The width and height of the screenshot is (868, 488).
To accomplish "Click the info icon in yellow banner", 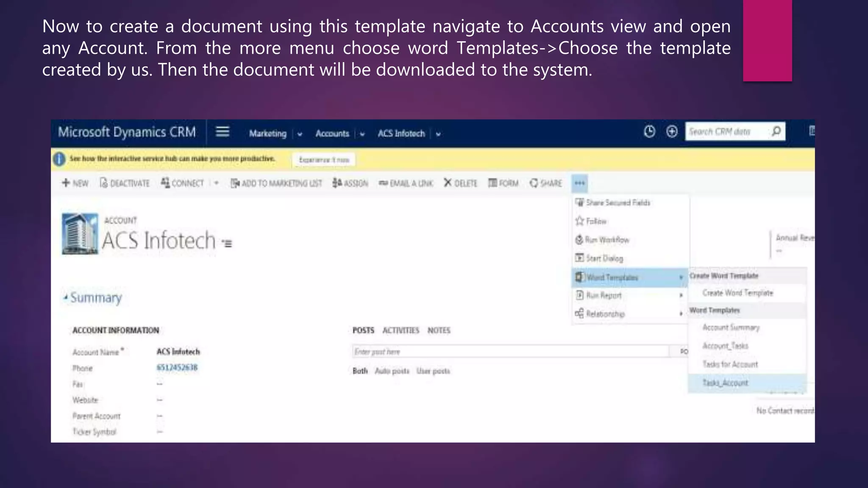I will [x=59, y=159].
